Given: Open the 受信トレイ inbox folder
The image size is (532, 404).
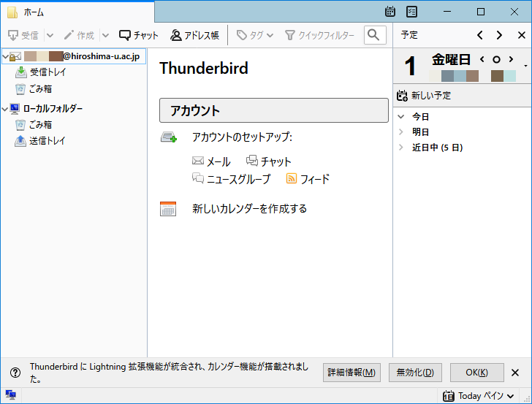Looking at the screenshot, I should click(x=41, y=72).
